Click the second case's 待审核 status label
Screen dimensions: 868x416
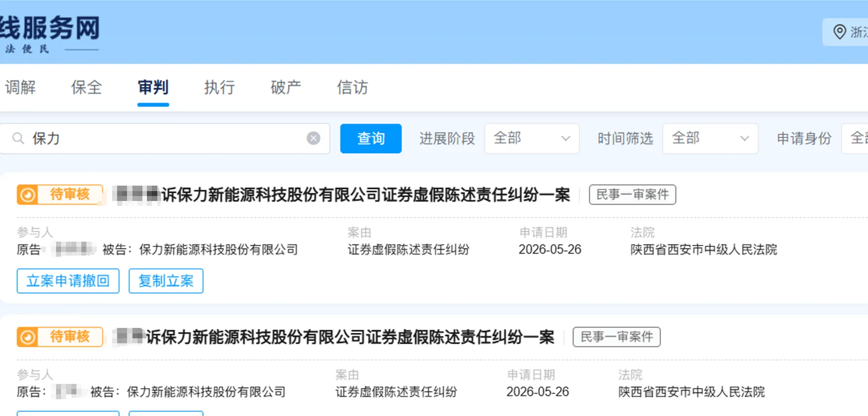(70, 337)
